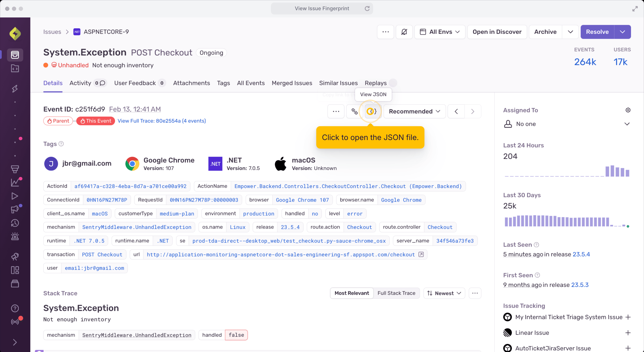Show First Seen help tooltip icon
The width and height of the screenshot is (644, 352).
pos(537,275)
